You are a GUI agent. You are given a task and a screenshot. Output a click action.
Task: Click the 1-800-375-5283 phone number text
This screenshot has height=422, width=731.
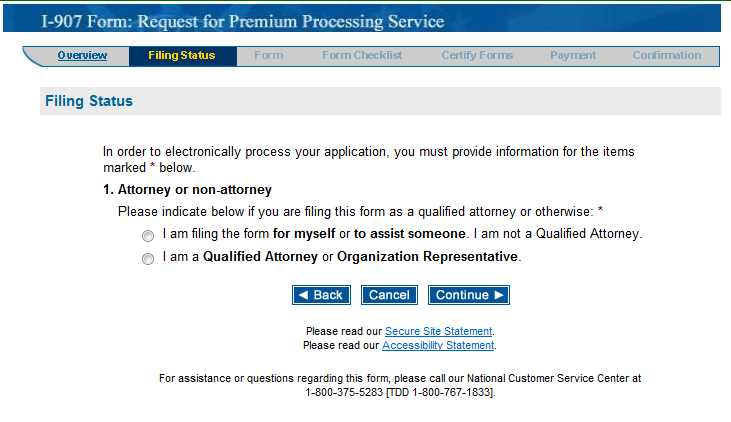(344, 393)
